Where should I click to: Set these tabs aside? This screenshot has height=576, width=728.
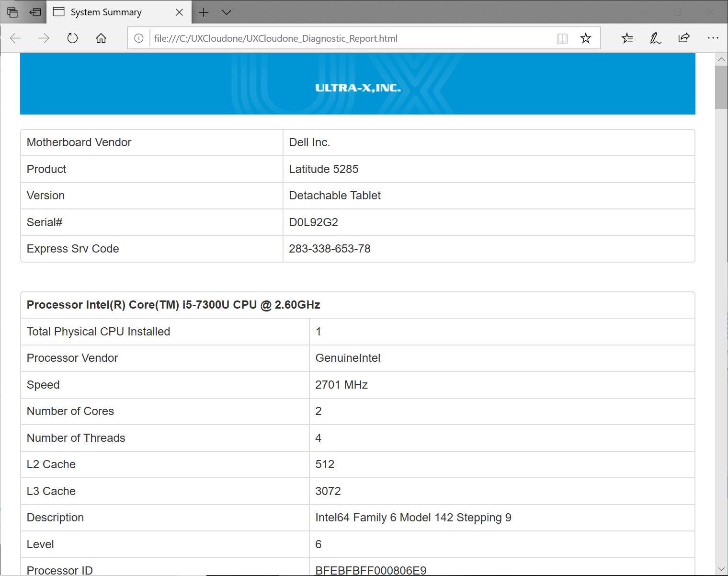[35, 12]
